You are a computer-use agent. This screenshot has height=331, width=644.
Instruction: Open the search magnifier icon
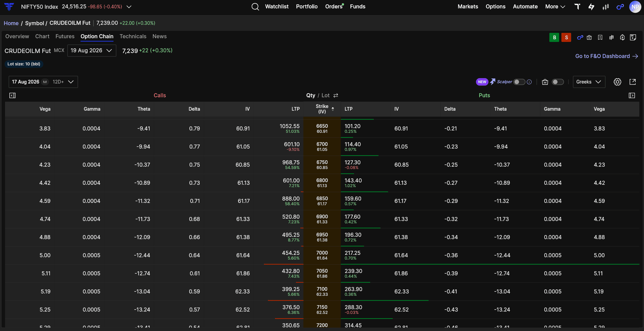[255, 7]
